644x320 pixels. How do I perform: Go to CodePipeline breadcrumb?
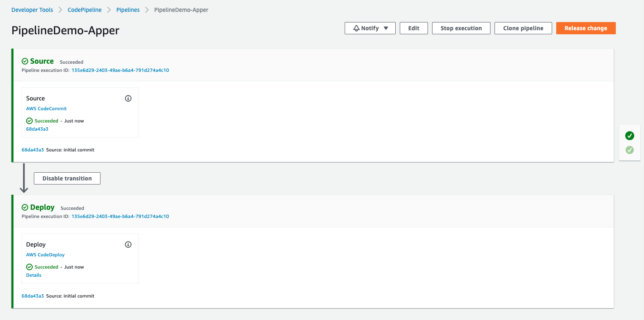click(85, 10)
